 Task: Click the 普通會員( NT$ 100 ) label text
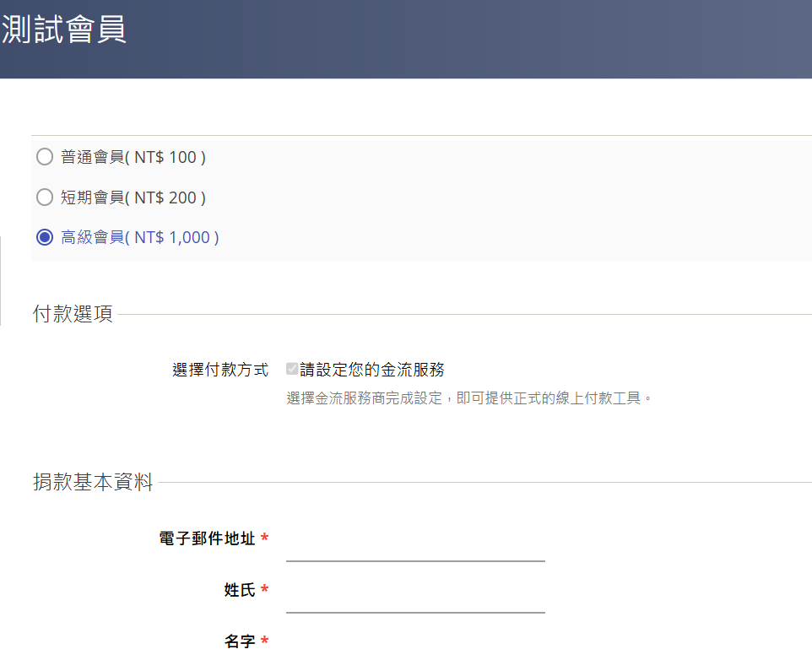click(133, 157)
